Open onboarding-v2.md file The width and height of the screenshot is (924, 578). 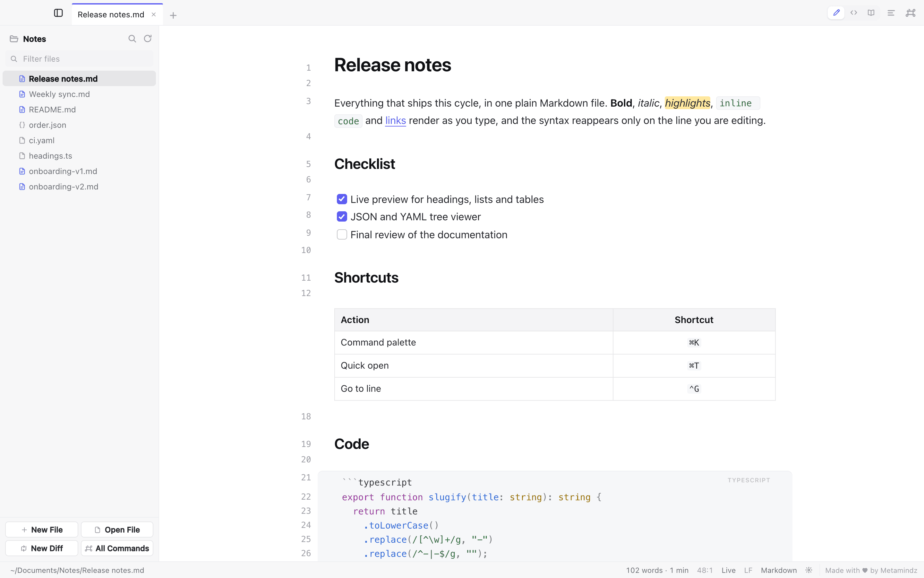click(80, 187)
